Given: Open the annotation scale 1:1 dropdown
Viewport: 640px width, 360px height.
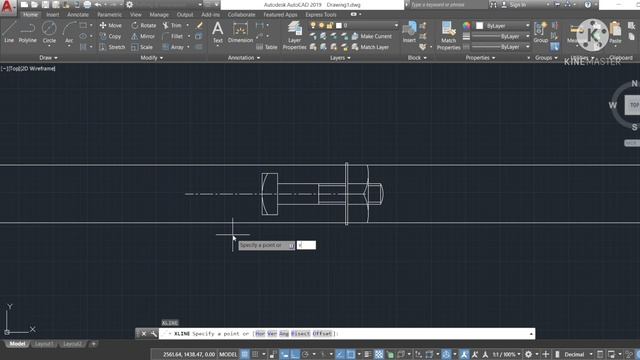Looking at the screenshot, I should [507, 354].
